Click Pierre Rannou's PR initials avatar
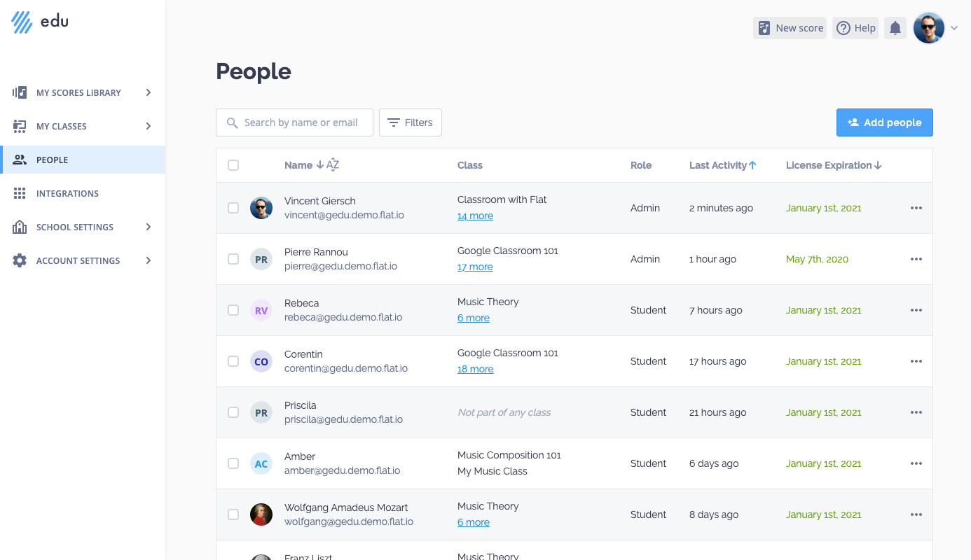 pos(261,259)
